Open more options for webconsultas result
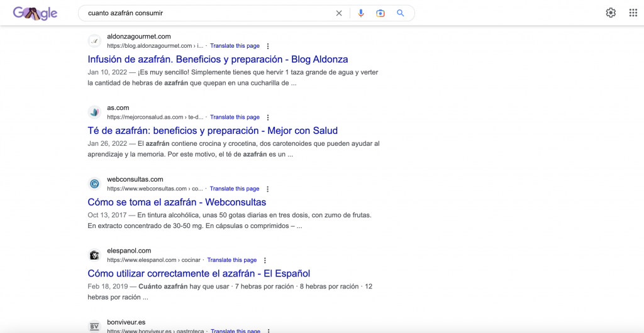The height and width of the screenshot is (333, 644). (x=268, y=188)
